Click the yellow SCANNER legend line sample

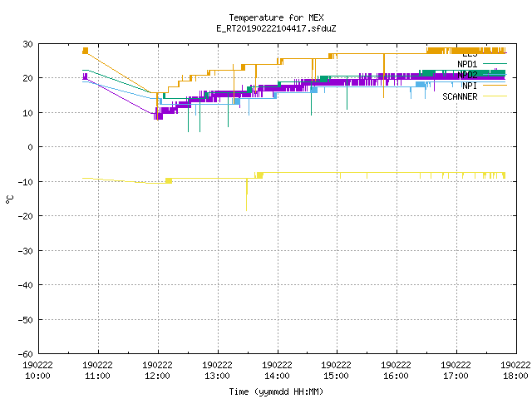coord(495,96)
